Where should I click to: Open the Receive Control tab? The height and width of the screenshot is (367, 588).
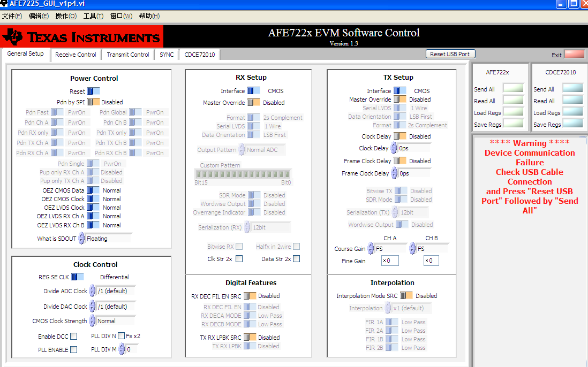(x=76, y=55)
